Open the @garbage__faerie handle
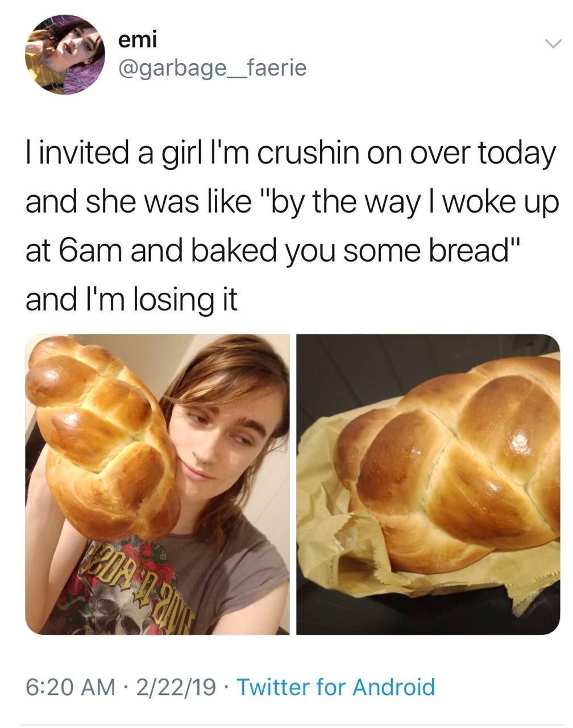573x728 pixels. point(212,69)
